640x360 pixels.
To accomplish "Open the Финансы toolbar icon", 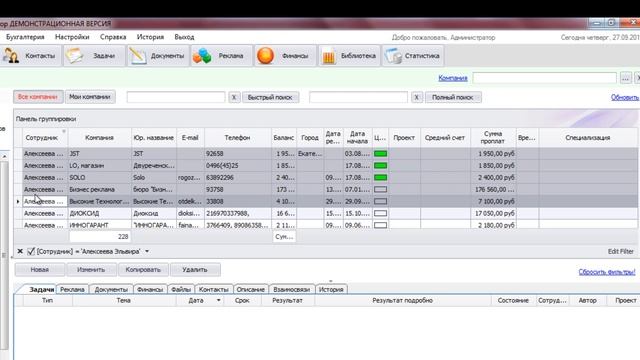I will coord(265,56).
